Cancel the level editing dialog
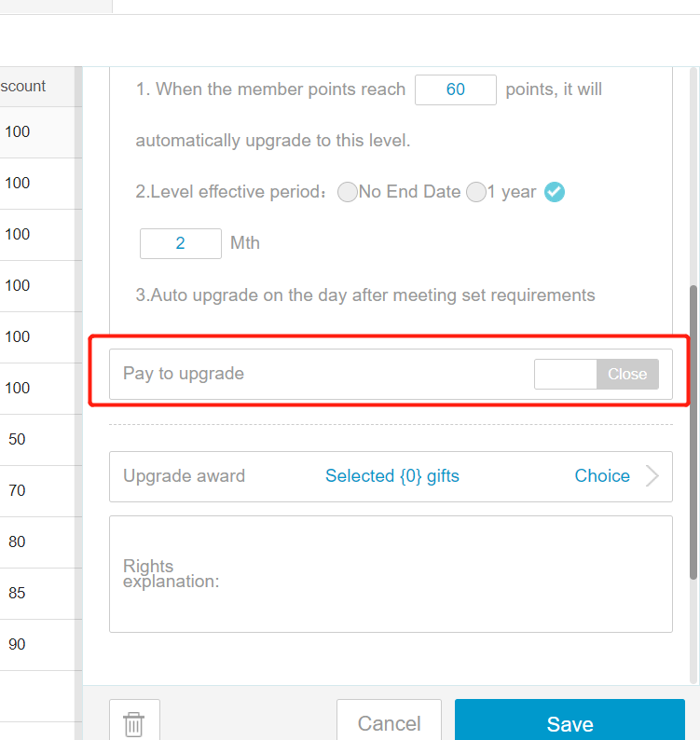 pos(389,722)
